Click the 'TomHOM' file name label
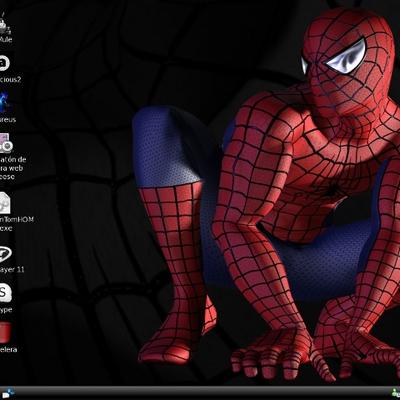400x400 pixels. tap(17, 220)
